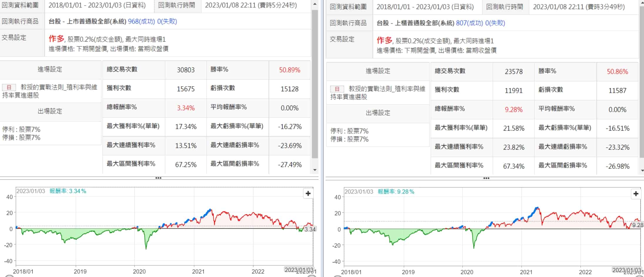644x277 pixels.
Task: Open the 807(成功) successful stocks link
Action: pyautogui.click(x=469, y=23)
